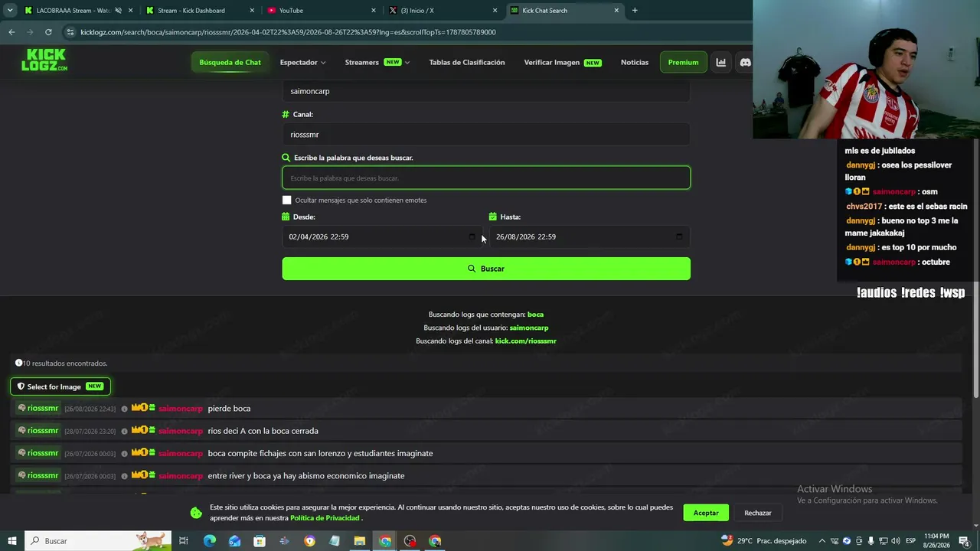This screenshot has width=980, height=551.
Task: Open Windows Start menu
Action: [11, 541]
